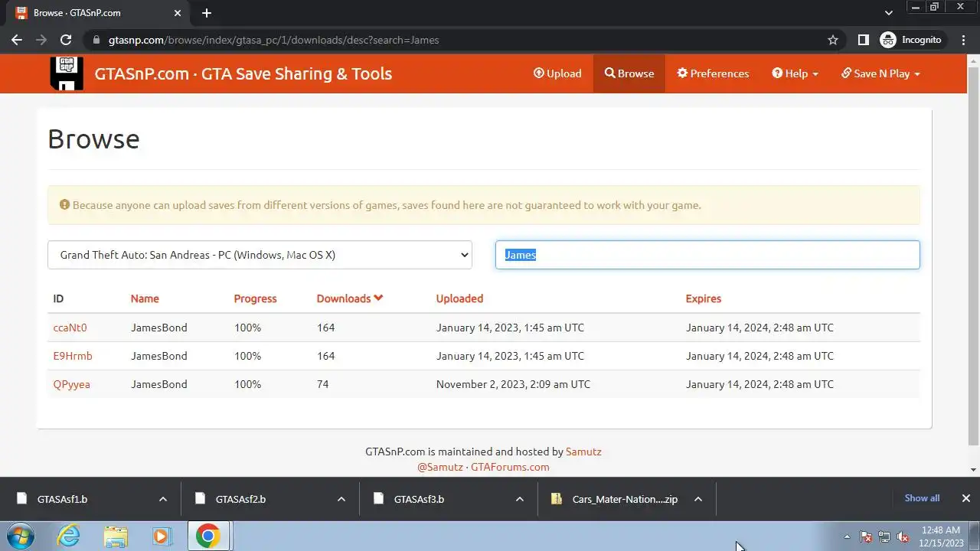This screenshot has height=551, width=980.
Task: Sort the table by Uploaded date
Action: [x=459, y=298]
